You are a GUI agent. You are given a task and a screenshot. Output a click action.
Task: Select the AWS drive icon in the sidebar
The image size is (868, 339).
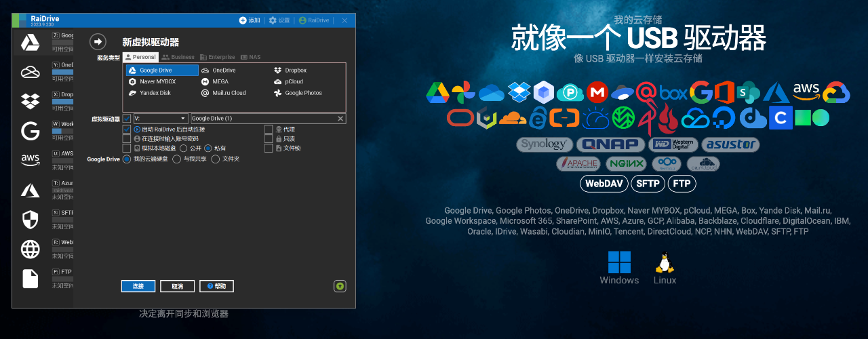click(30, 160)
